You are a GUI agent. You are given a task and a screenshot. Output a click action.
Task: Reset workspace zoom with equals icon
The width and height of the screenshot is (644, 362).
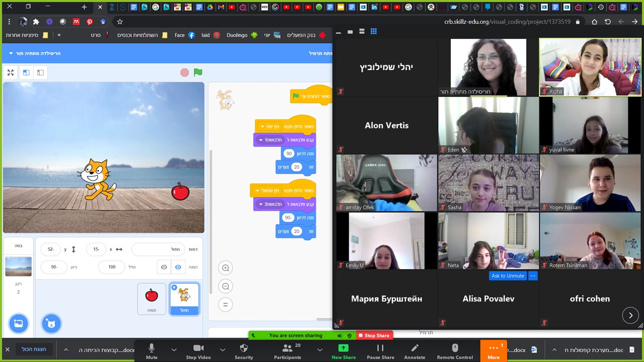coord(225,304)
